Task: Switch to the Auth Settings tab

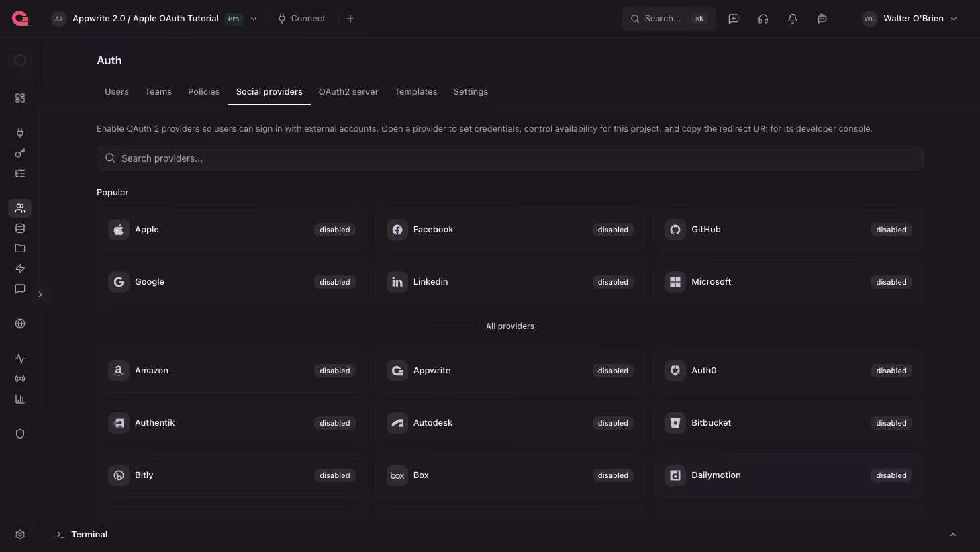Action: click(x=471, y=92)
